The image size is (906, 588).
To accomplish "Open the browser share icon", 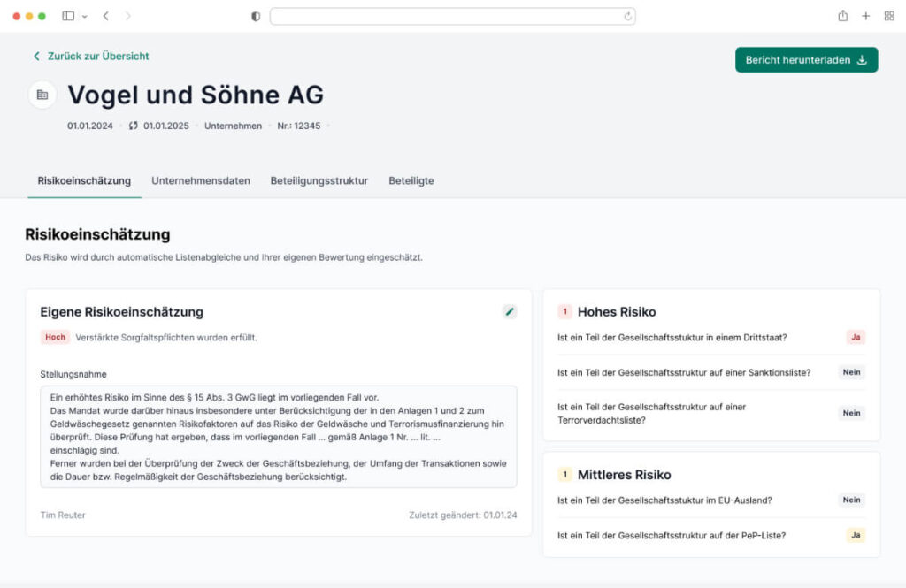I will (843, 16).
